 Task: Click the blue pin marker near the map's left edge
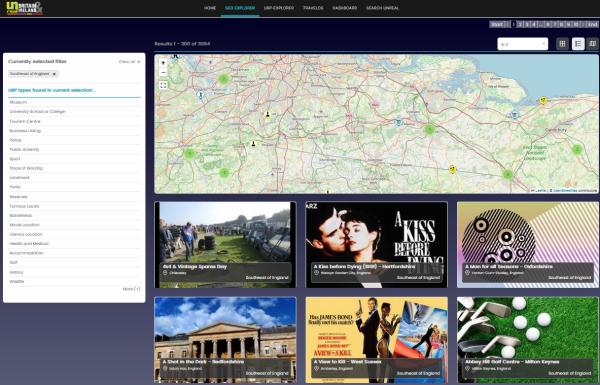(200, 95)
